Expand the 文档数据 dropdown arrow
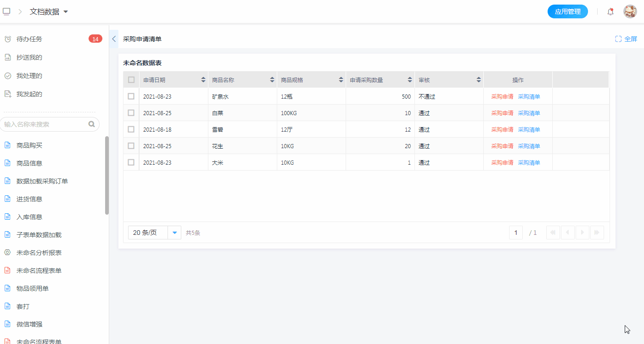Viewport: 644px width, 344px height. (66, 12)
